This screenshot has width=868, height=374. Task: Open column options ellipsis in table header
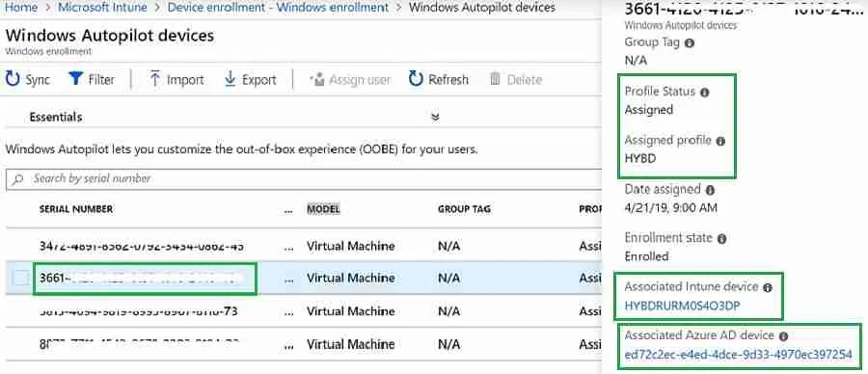tap(288, 212)
